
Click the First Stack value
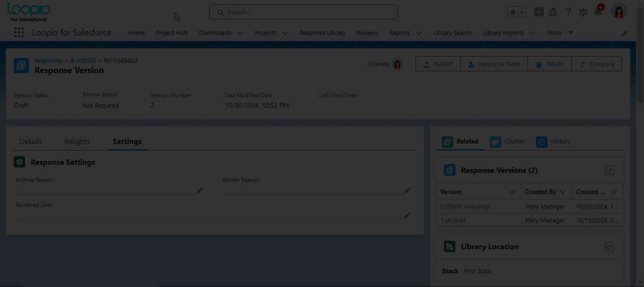click(478, 271)
